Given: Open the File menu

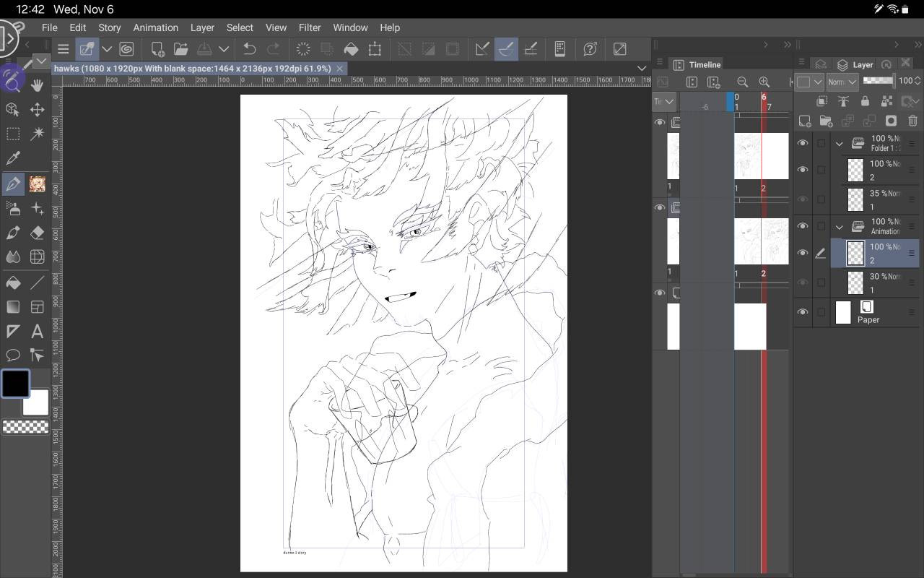Looking at the screenshot, I should coord(49,27).
